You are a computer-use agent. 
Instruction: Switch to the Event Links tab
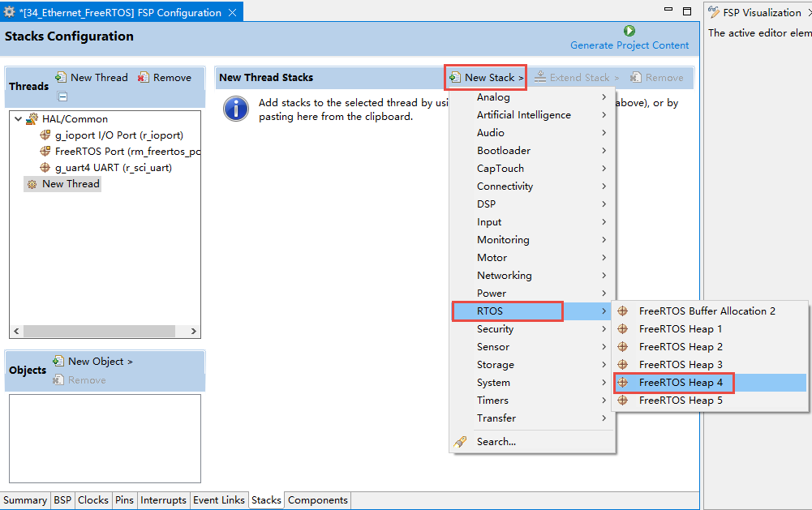[x=218, y=500]
